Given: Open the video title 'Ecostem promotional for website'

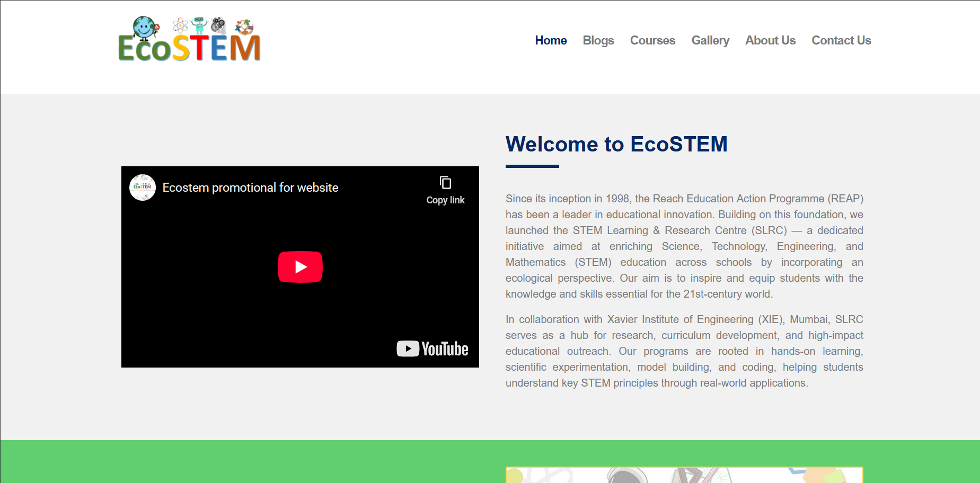Looking at the screenshot, I should (250, 187).
